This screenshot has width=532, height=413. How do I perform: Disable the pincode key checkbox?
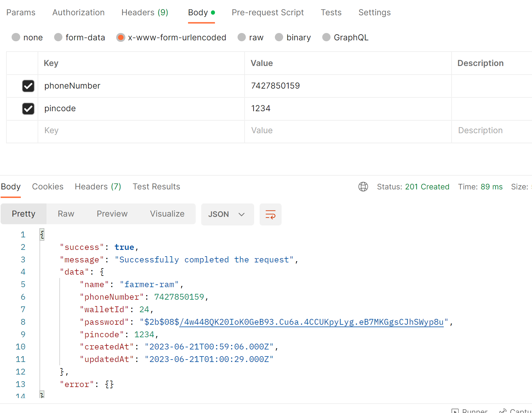click(28, 109)
